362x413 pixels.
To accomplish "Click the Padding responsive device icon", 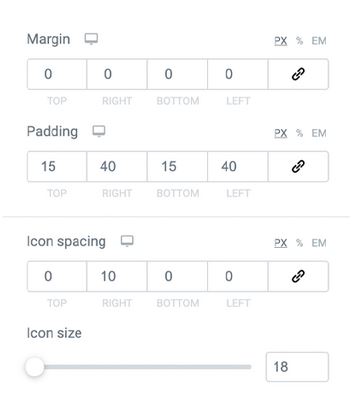I will (x=99, y=131).
